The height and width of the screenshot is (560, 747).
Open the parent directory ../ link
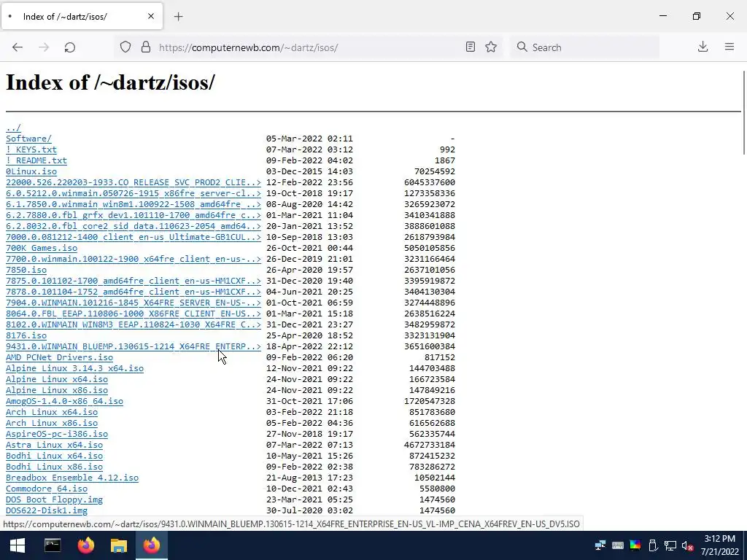coord(13,128)
